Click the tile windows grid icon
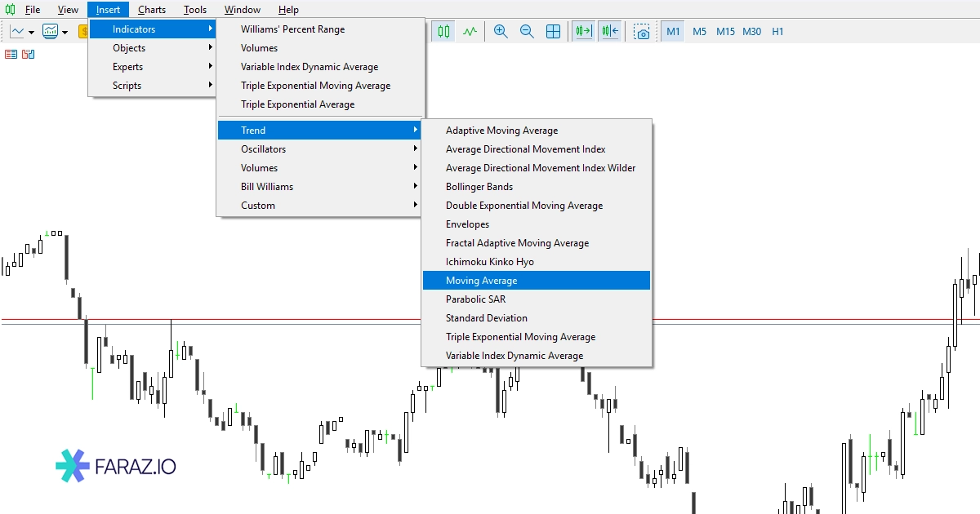 pos(553,32)
